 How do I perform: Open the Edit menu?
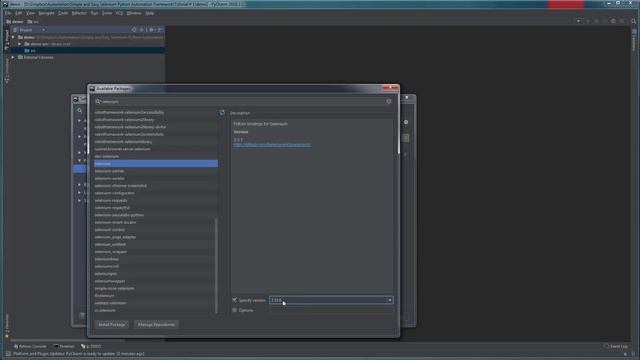[18, 13]
